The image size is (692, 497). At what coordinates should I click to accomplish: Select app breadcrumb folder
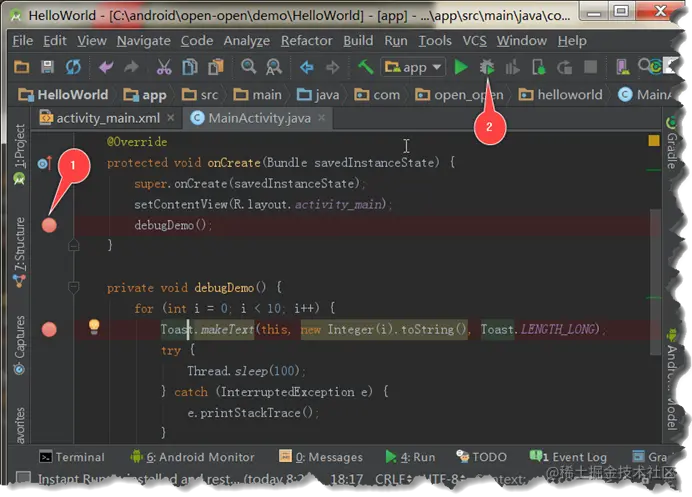pos(145,95)
